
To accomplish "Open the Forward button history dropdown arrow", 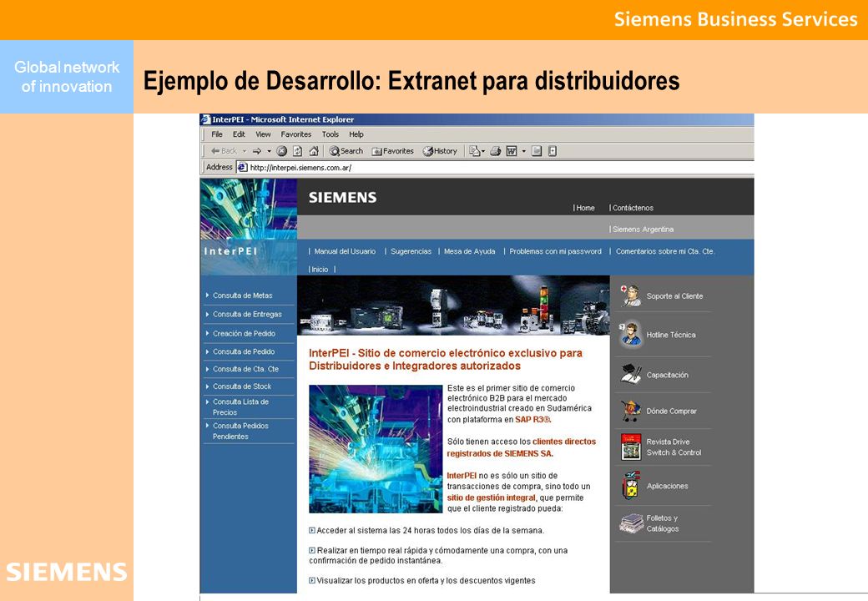I will click(x=269, y=151).
